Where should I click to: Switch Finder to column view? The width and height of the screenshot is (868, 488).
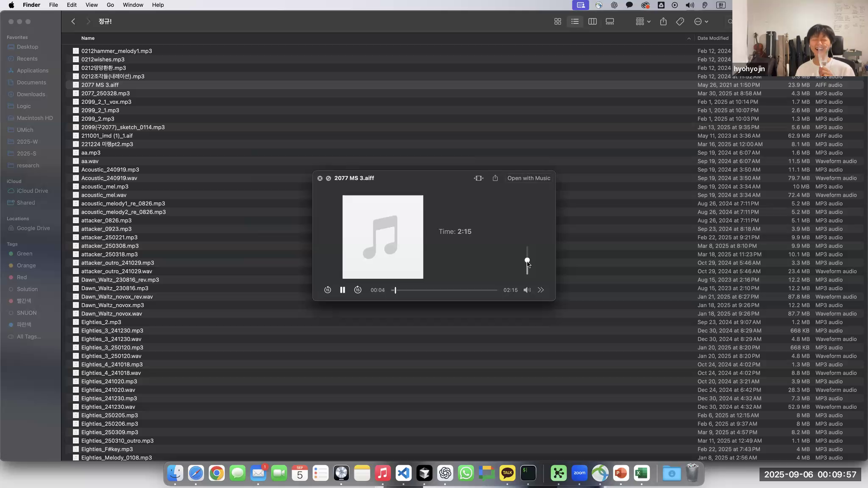coord(592,22)
